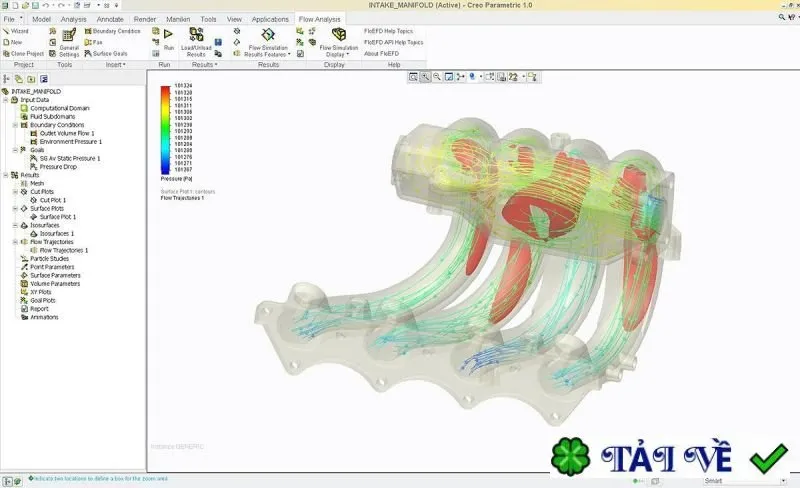Open the File menu
This screenshot has height=488, width=800.
(x=12, y=19)
